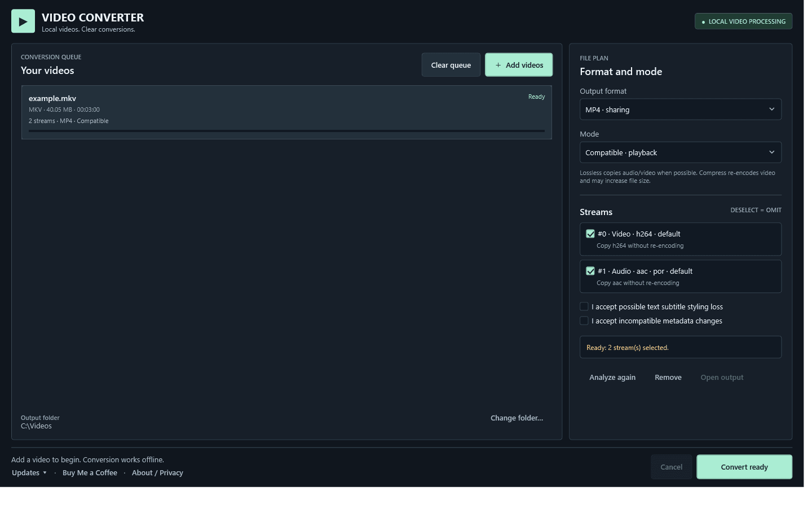Uncheck the #1 Audio aac stream
Viewport: 812px width, 508px height.
click(590, 271)
